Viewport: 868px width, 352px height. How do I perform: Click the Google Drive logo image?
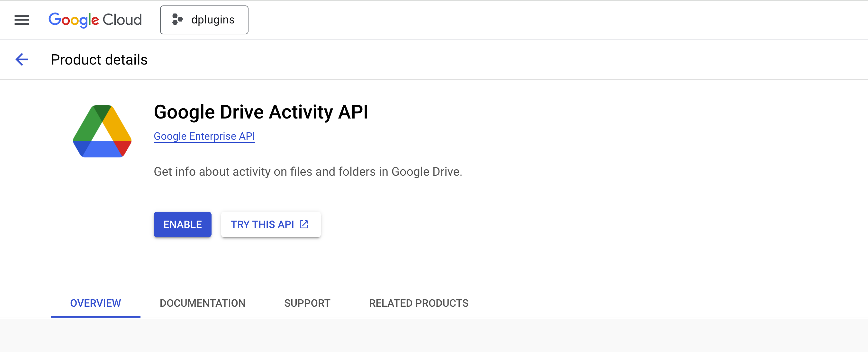click(x=102, y=131)
